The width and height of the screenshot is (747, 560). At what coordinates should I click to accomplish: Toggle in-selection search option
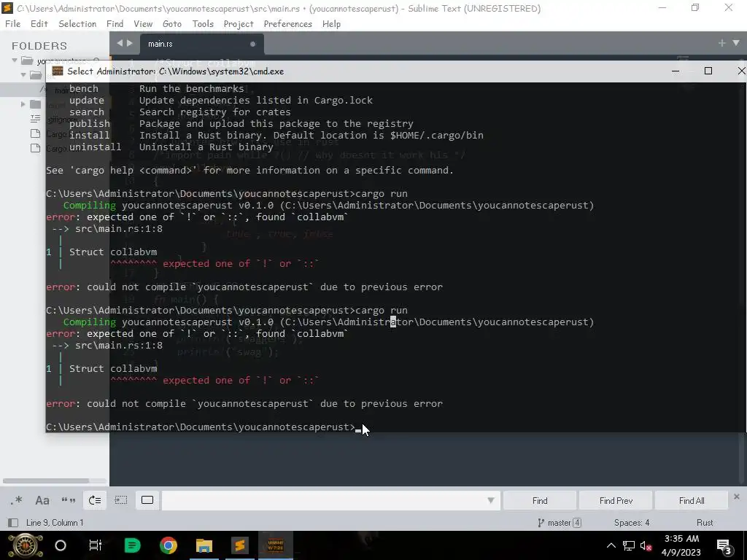pos(121,500)
